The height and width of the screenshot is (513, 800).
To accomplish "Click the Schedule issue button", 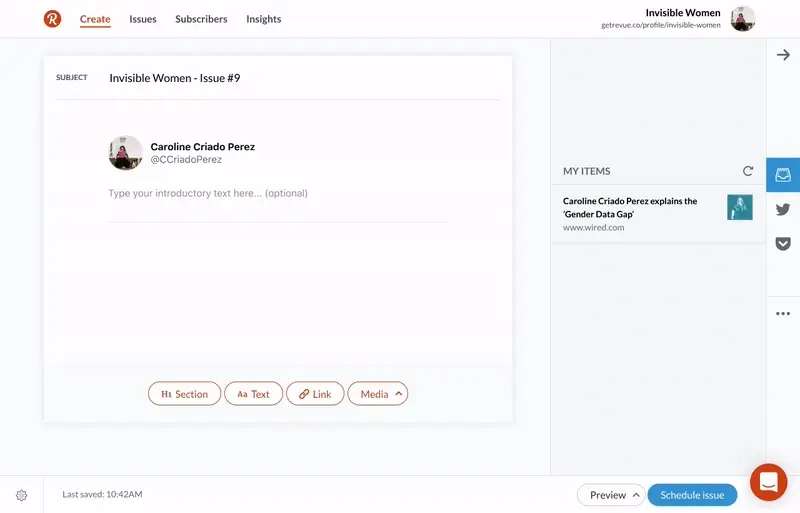I will (692, 495).
